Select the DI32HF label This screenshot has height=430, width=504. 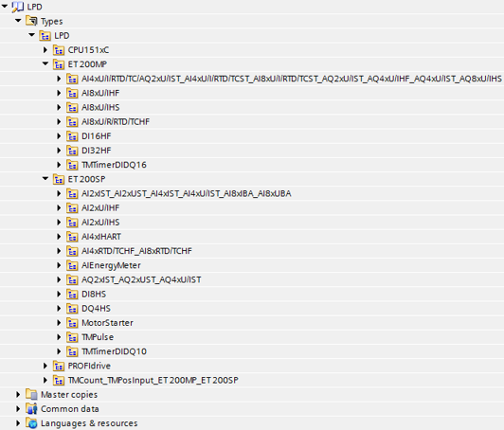(x=97, y=151)
